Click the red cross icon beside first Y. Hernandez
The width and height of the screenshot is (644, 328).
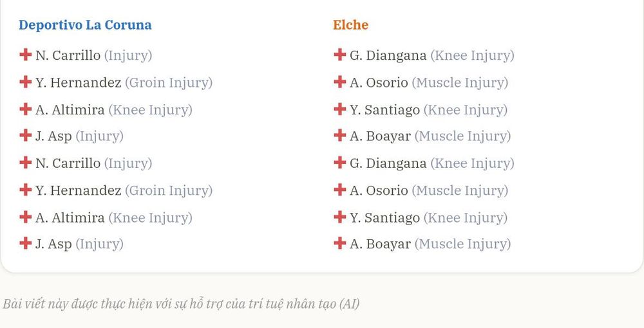point(26,82)
